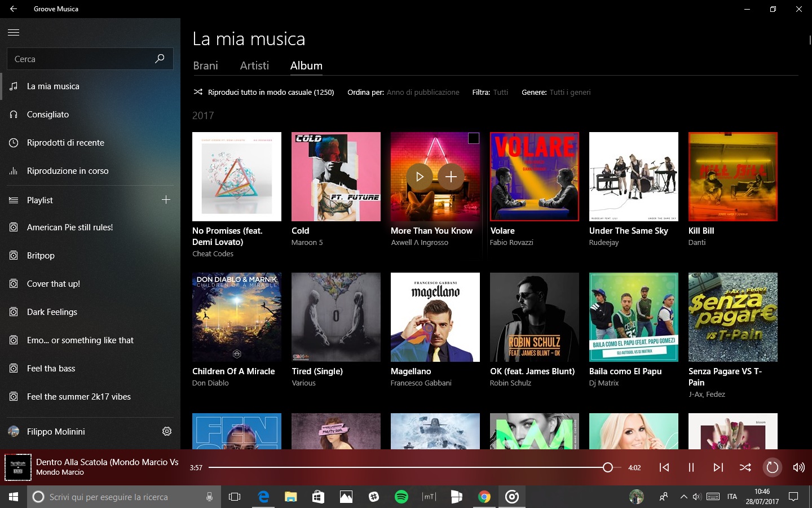Viewport: 812px width, 508px height.
Task: Open the hamburger navigation menu
Action: [14, 33]
